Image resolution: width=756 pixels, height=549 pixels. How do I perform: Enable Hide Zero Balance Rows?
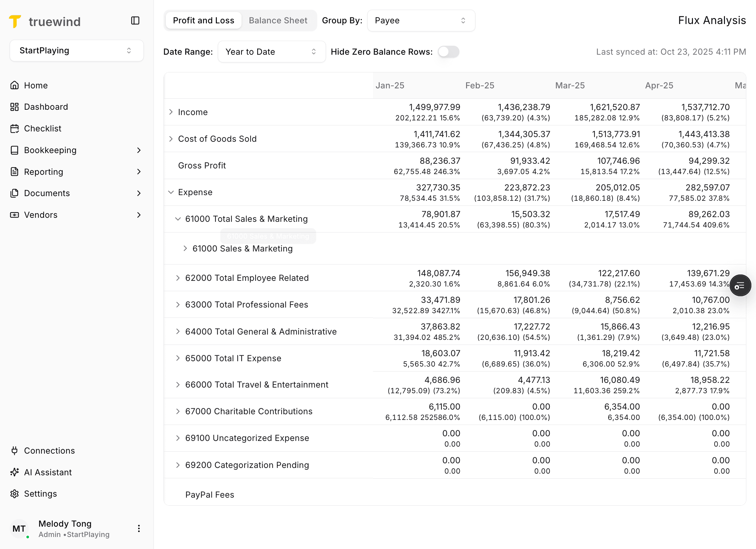[x=448, y=52]
